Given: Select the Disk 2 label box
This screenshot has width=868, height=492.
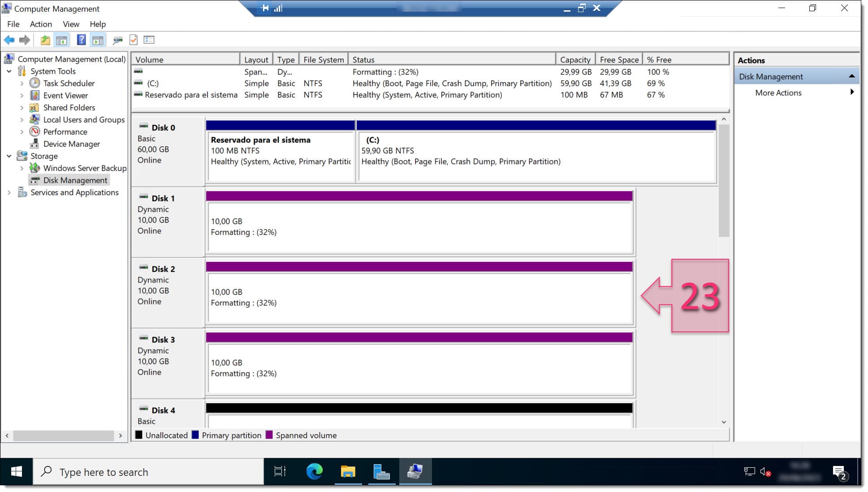Looking at the screenshot, I should tap(168, 293).
